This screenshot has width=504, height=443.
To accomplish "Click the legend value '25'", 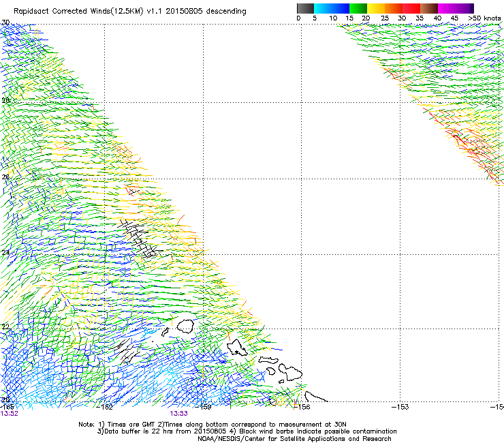I will coord(385,18).
